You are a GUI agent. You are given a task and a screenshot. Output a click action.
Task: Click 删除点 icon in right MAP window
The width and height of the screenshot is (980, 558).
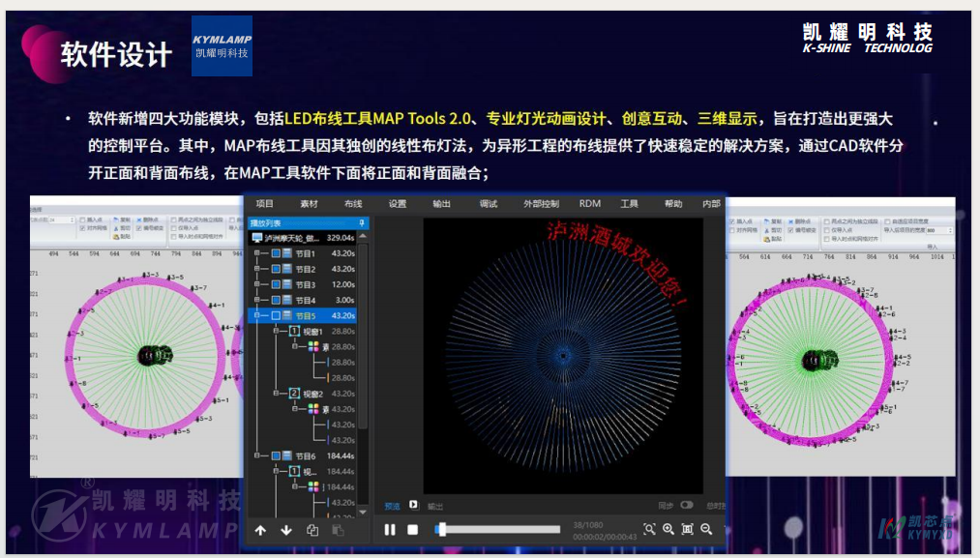[790, 221]
